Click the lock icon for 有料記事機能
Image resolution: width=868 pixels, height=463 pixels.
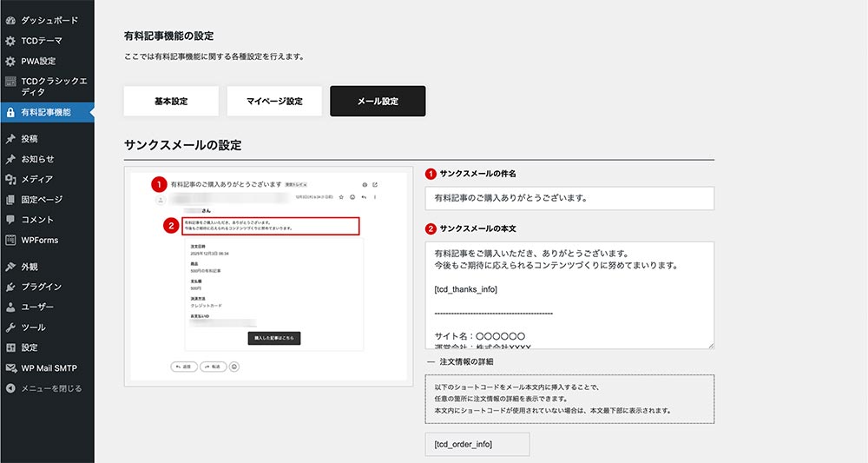10,112
